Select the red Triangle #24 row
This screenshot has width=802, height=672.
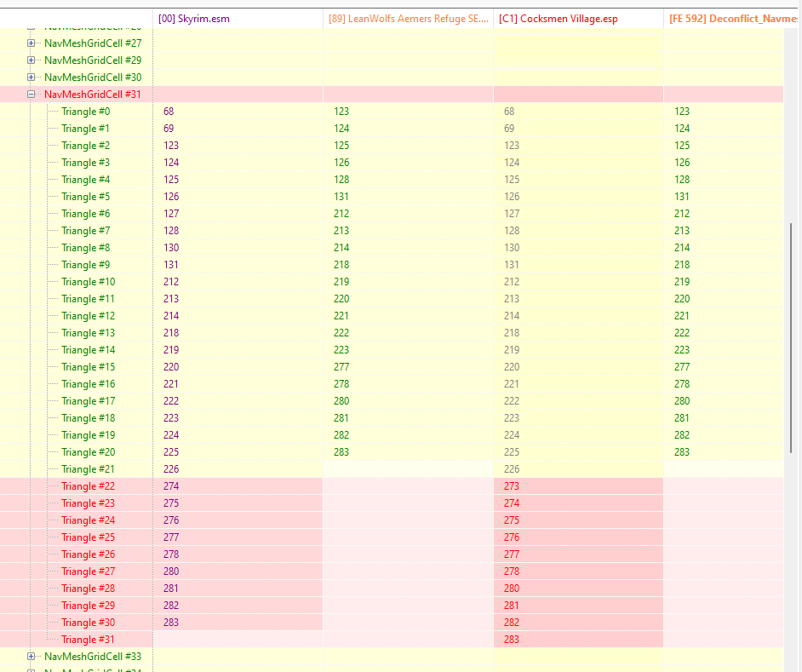pos(392,520)
